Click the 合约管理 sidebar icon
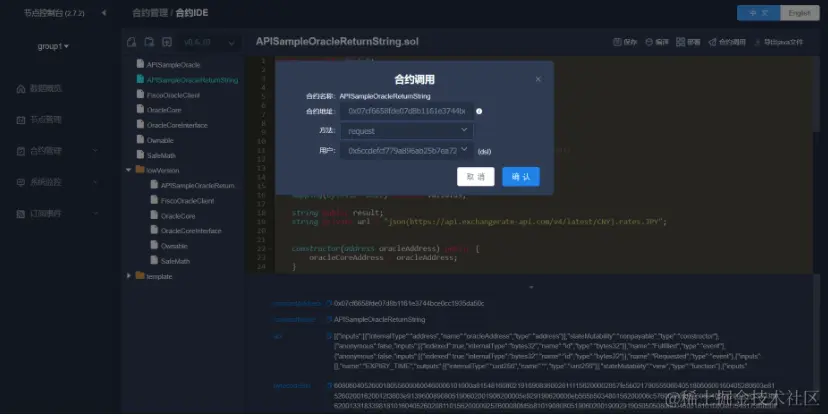The image size is (828, 416). tap(21, 151)
